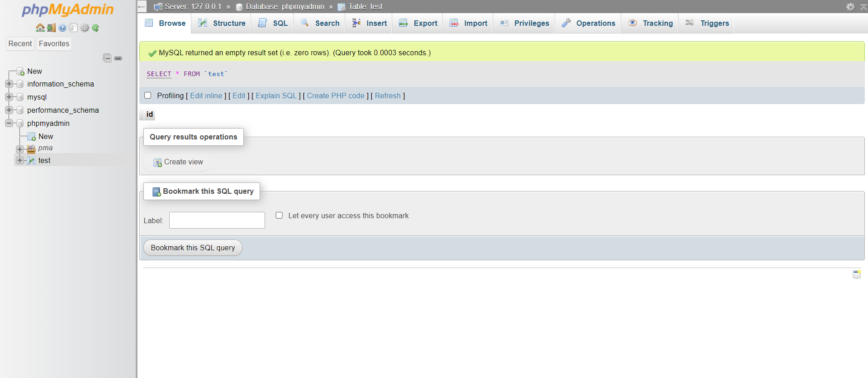Reload navigation panel with green refresh icon
Viewport: 868px width, 378px height.
(95, 28)
